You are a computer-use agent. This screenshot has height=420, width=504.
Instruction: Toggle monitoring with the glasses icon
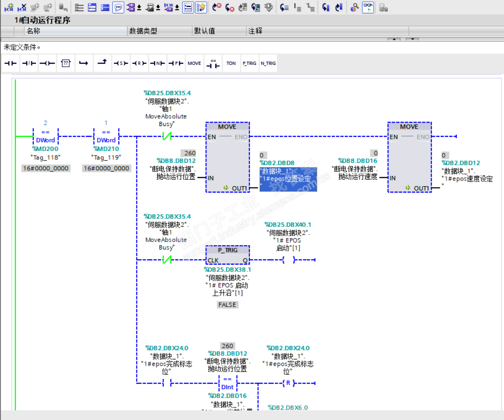pyautogui.click(x=368, y=7)
